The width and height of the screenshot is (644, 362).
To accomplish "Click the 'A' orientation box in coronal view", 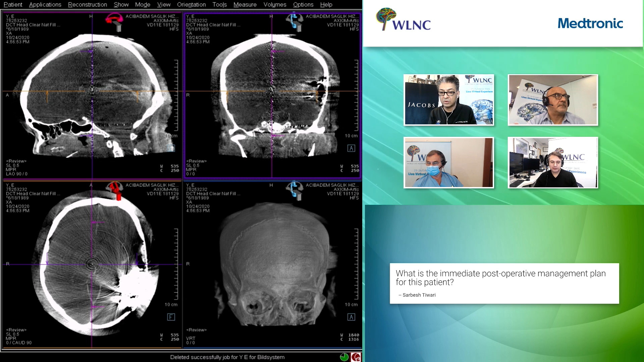I will [351, 148].
